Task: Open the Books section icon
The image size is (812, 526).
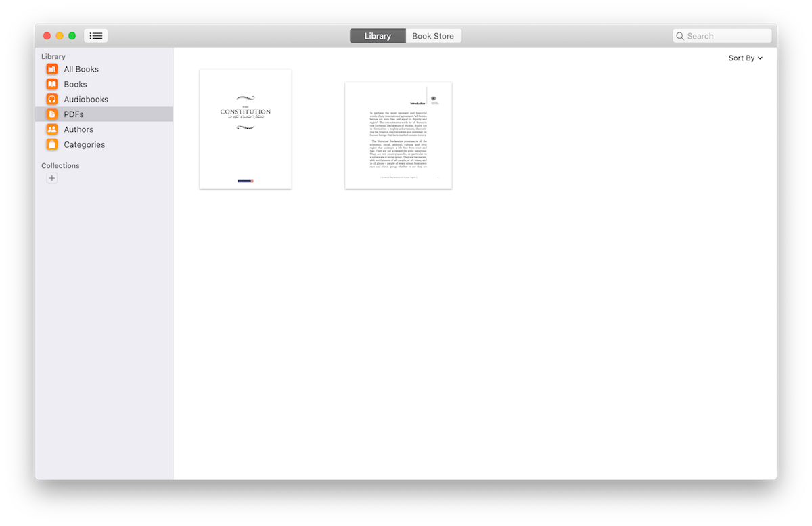Action: (x=52, y=84)
